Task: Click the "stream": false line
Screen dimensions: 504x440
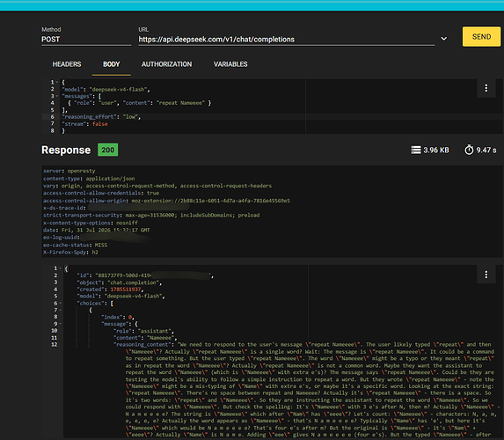Action: [84, 124]
